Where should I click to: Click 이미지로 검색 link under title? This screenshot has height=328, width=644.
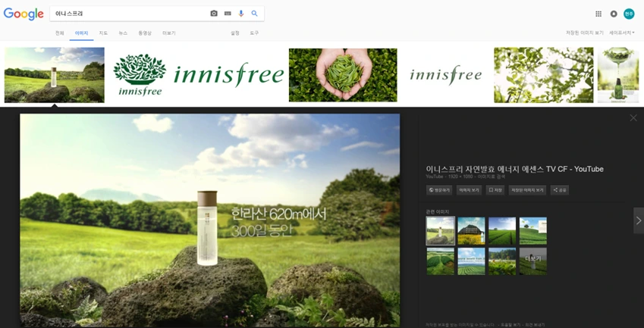492,176
